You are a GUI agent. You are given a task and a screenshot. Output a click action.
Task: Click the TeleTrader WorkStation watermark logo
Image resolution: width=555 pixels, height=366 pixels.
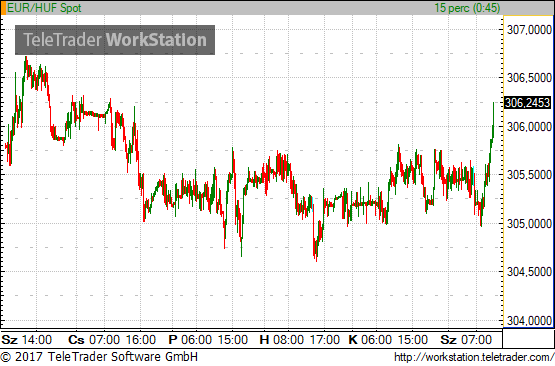[115, 40]
